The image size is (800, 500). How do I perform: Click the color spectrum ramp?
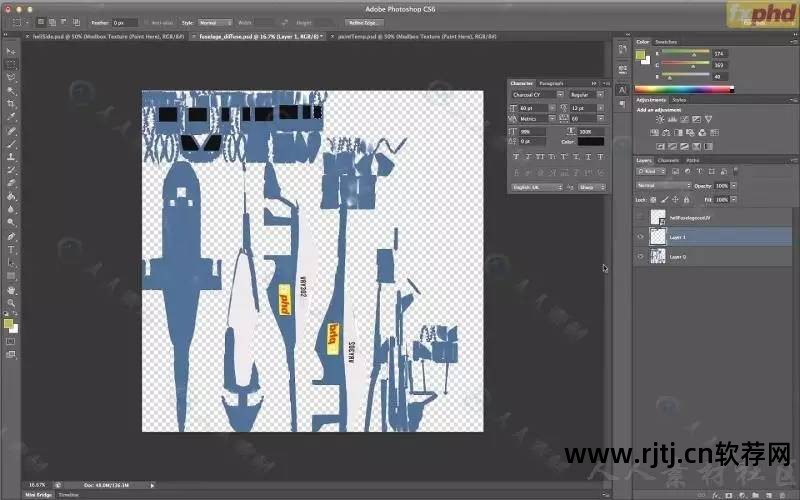coord(684,89)
